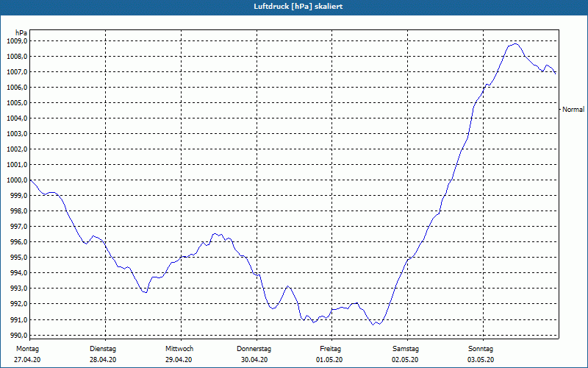Click the 1001,0 axis value
Viewport: 588px width, 368px height.
coord(17,164)
